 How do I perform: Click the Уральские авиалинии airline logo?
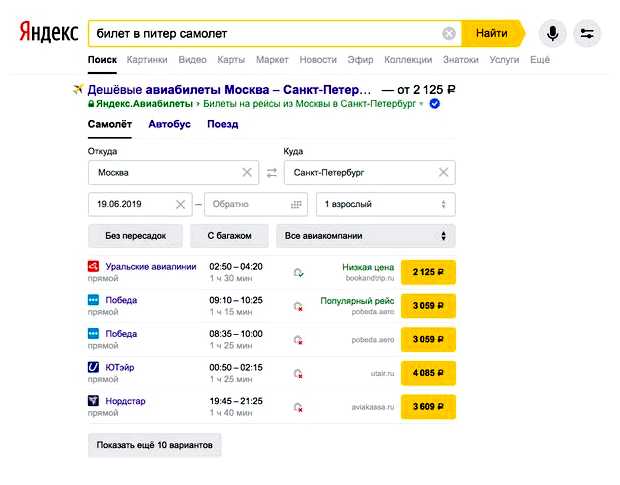click(x=94, y=266)
